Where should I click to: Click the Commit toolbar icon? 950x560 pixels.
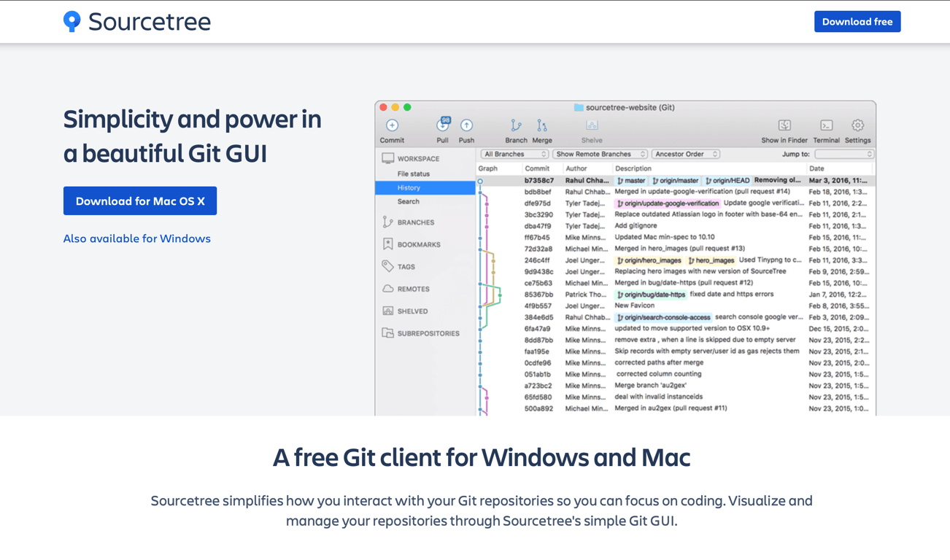pyautogui.click(x=392, y=125)
